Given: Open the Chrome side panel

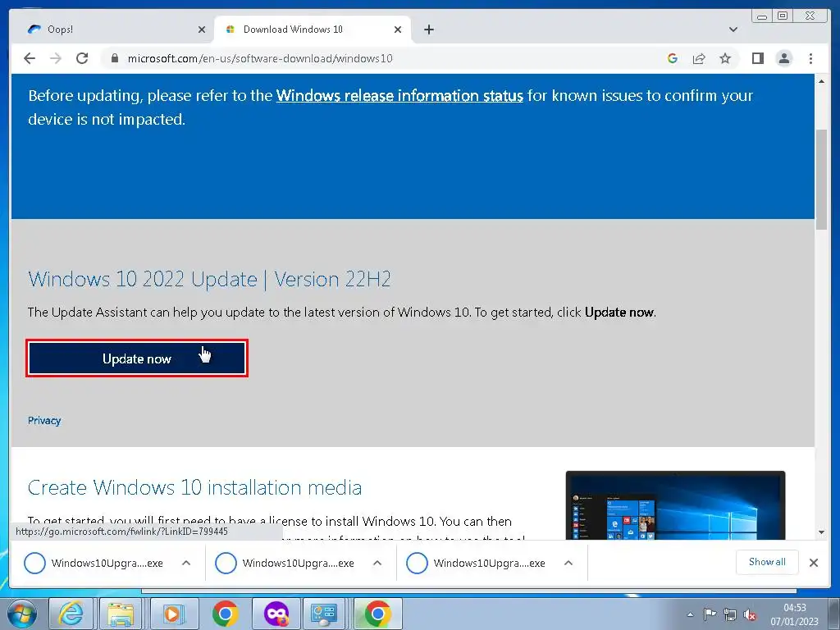Looking at the screenshot, I should click(757, 58).
